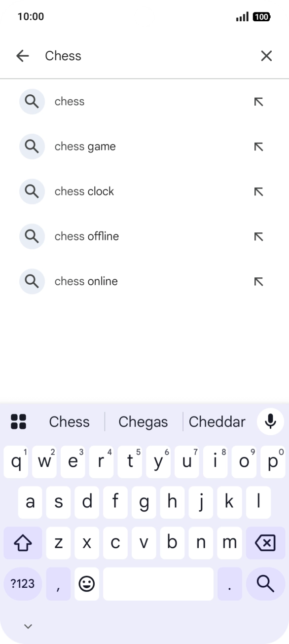Tap the arrow to insert 'chess online'
This screenshot has height=644, width=289.
click(258, 281)
